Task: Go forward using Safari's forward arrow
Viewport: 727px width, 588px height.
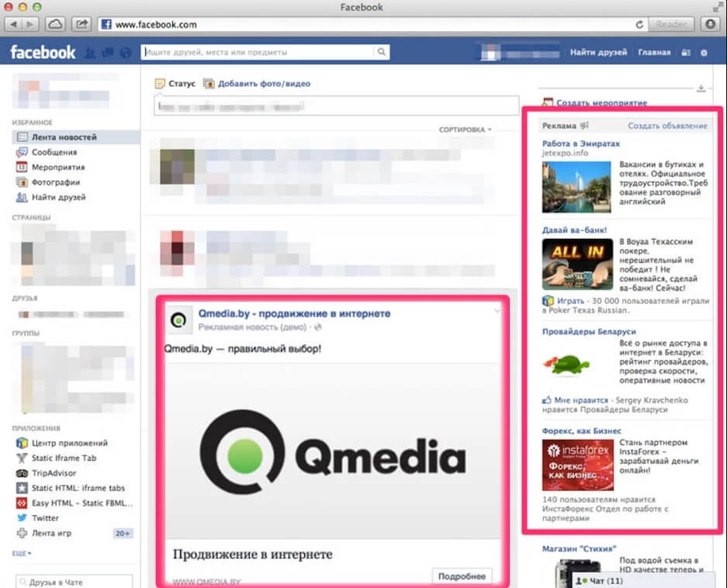Action: (x=29, y=24)
